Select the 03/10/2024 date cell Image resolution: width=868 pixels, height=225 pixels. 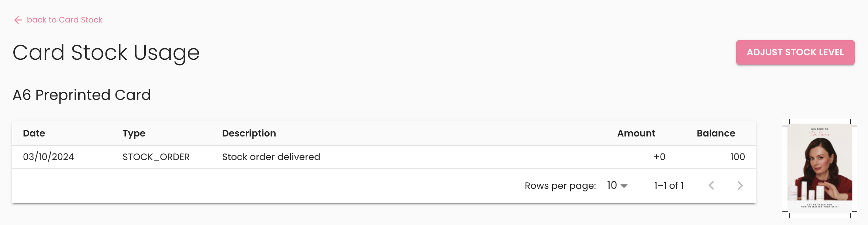tap(49, 157)
